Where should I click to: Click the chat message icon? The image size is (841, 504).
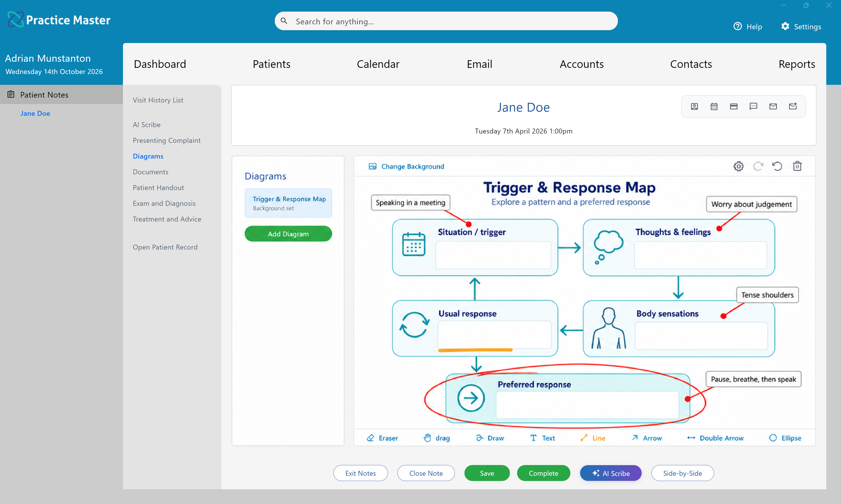tap(753, 107)
